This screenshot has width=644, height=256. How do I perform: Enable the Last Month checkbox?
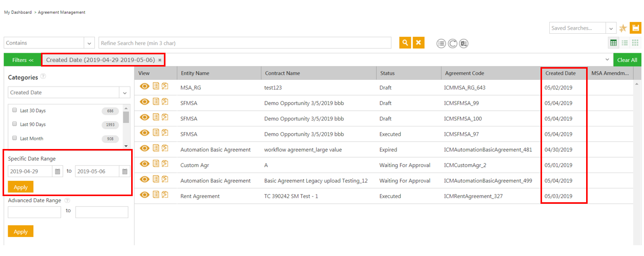click(x=15, y=138)
